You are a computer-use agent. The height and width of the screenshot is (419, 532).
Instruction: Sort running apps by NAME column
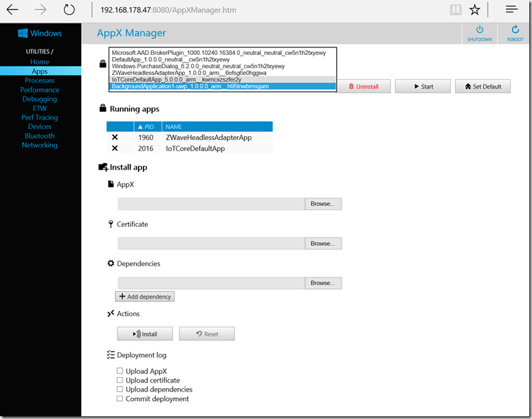217,127
